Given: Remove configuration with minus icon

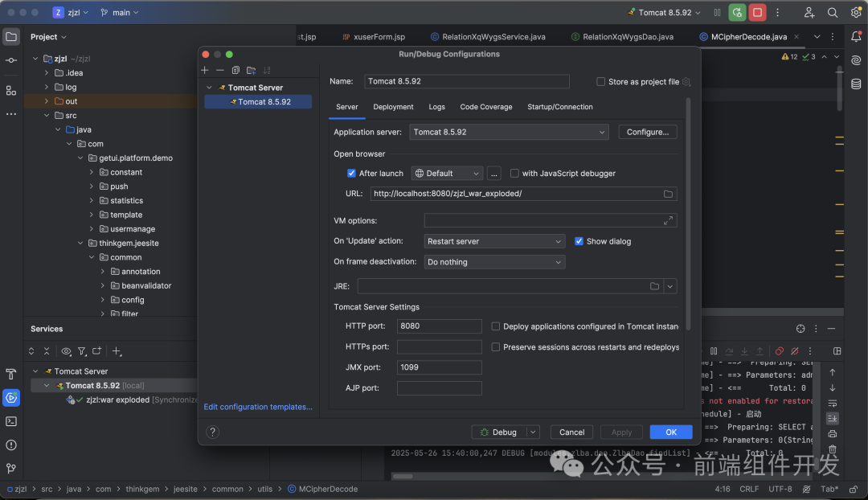Looking at the screenshot, I should (219, 70).
